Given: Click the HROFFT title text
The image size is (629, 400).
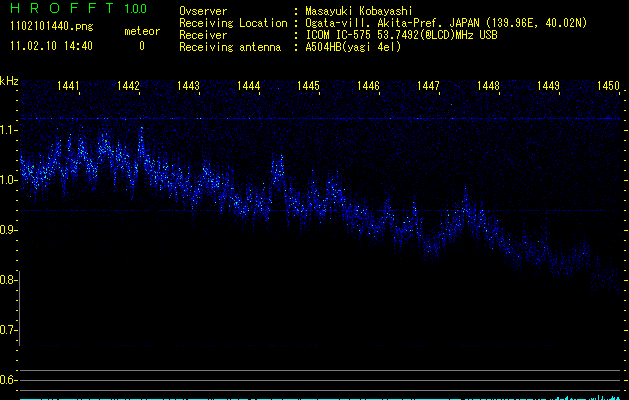Looking at the screenshot, I should (x=62, y=9).
